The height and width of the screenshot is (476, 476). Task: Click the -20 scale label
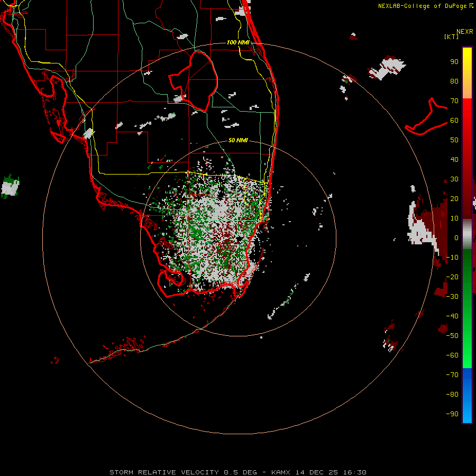coord(452,277)
